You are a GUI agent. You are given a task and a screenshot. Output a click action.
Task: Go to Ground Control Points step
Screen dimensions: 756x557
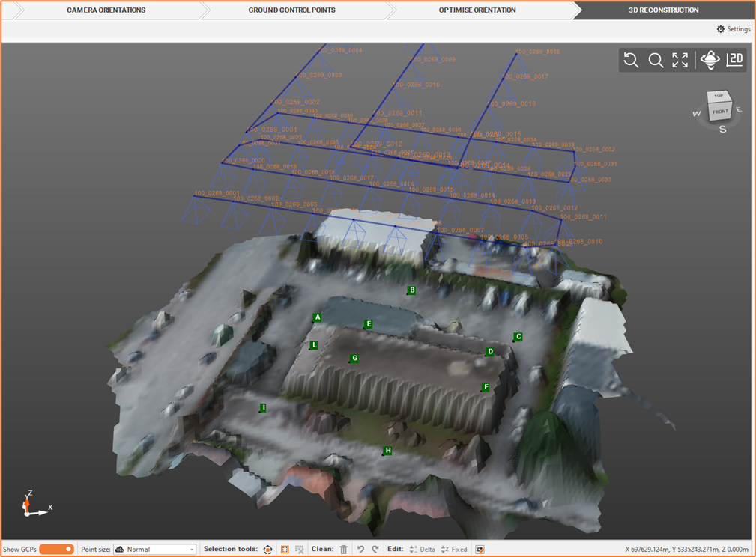coord(291,10)
